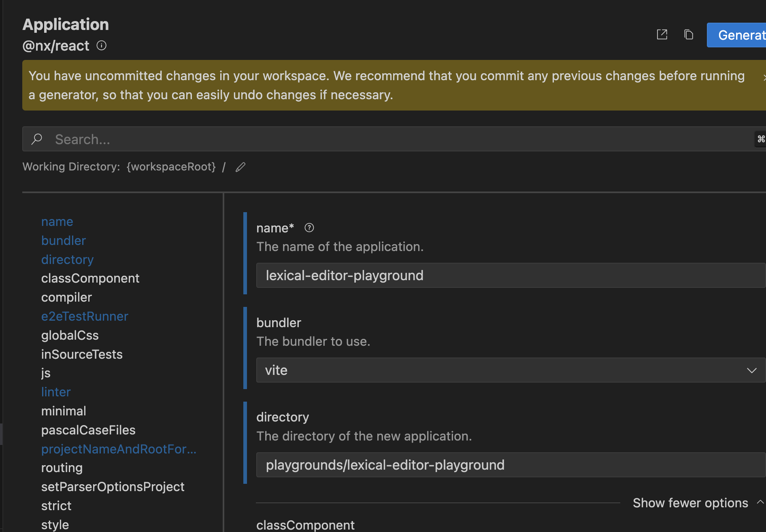The height and width of the screenshot is (532, 766).
Task: Open the bundler dropdown showing vite
Action: [510, 370]
